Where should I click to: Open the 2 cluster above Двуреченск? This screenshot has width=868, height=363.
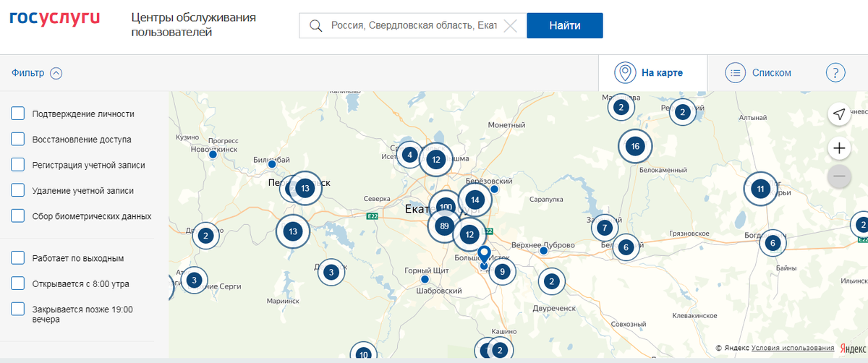[552, 281]
